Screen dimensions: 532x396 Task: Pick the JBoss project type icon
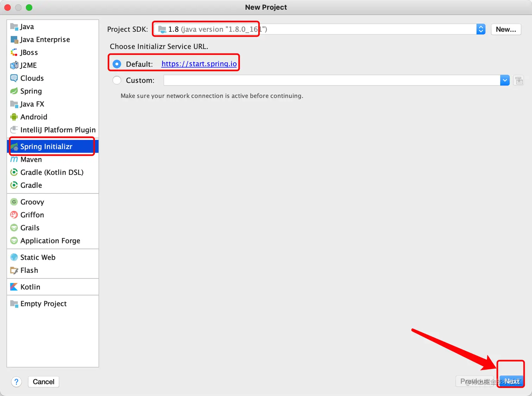[14, 52]
